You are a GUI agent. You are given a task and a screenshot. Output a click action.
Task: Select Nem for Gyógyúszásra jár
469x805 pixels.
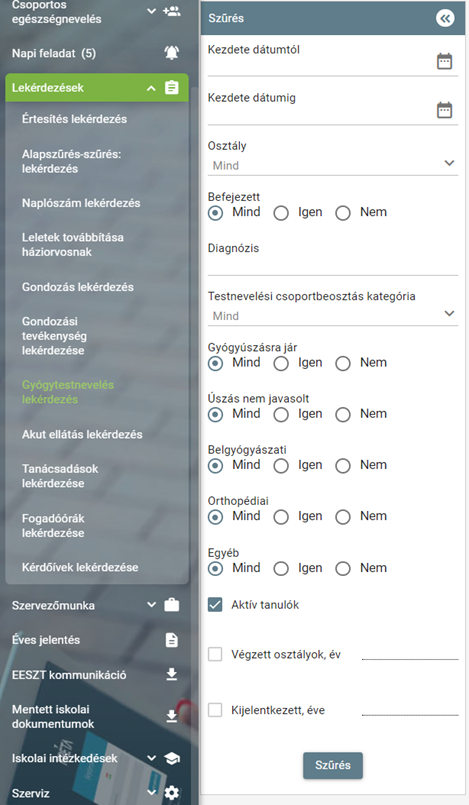(343, 363)
